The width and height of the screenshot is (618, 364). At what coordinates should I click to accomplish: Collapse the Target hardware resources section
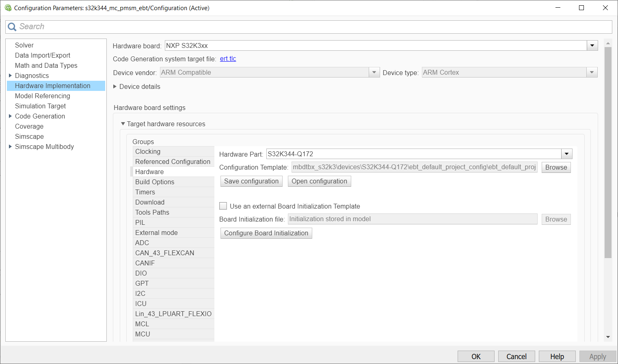click(123, 124)
